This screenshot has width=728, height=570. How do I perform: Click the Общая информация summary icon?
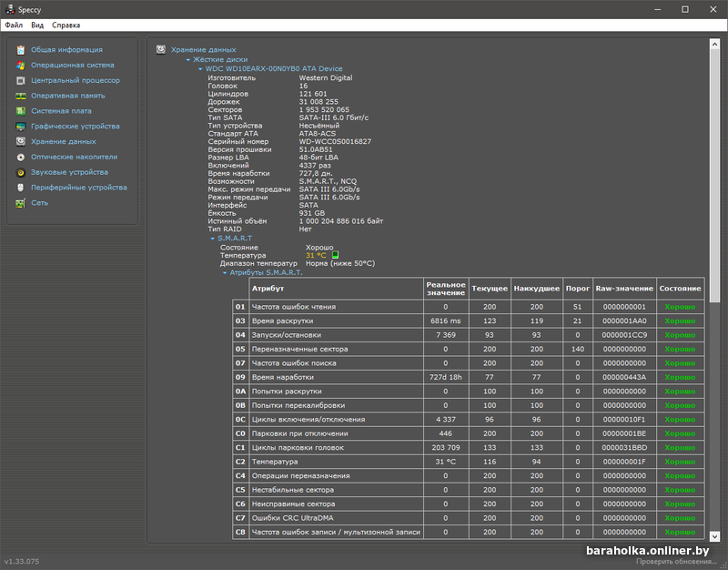(x=20, y=50)
